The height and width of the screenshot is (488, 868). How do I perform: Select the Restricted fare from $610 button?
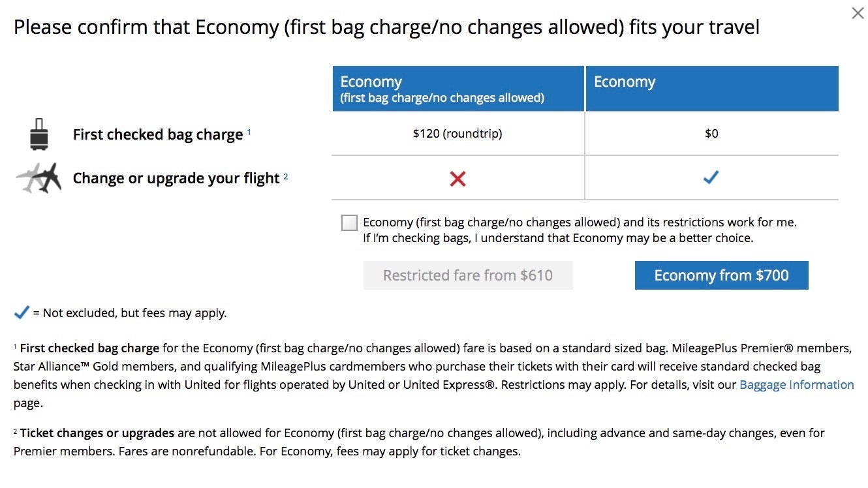468,275
